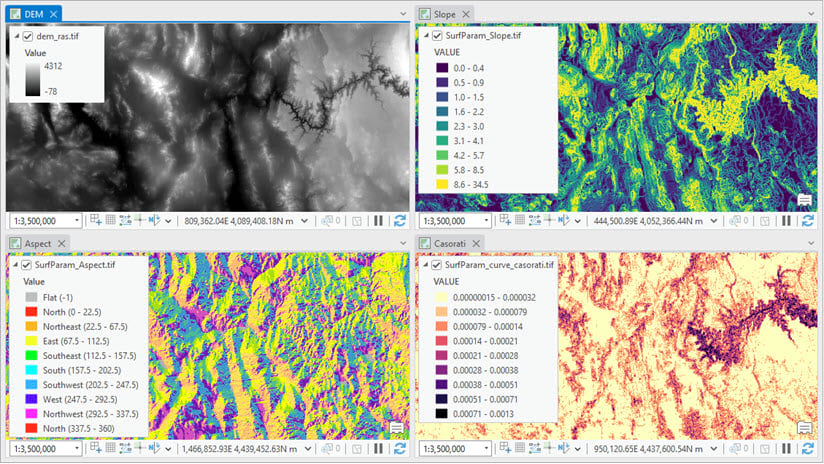Open the notification icon in the Aspect map corner
Screen dimensions: 824x464
click(x=397, y=428)
